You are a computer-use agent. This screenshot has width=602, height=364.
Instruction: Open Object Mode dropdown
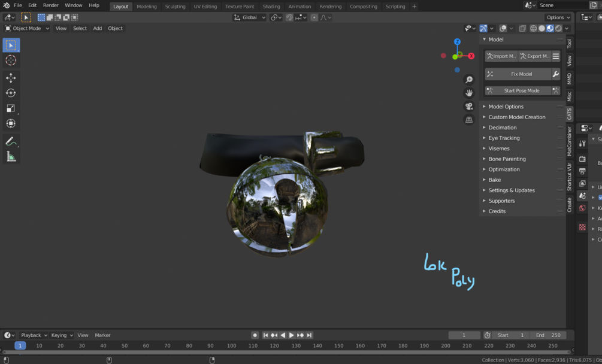(x=27, y=28)
